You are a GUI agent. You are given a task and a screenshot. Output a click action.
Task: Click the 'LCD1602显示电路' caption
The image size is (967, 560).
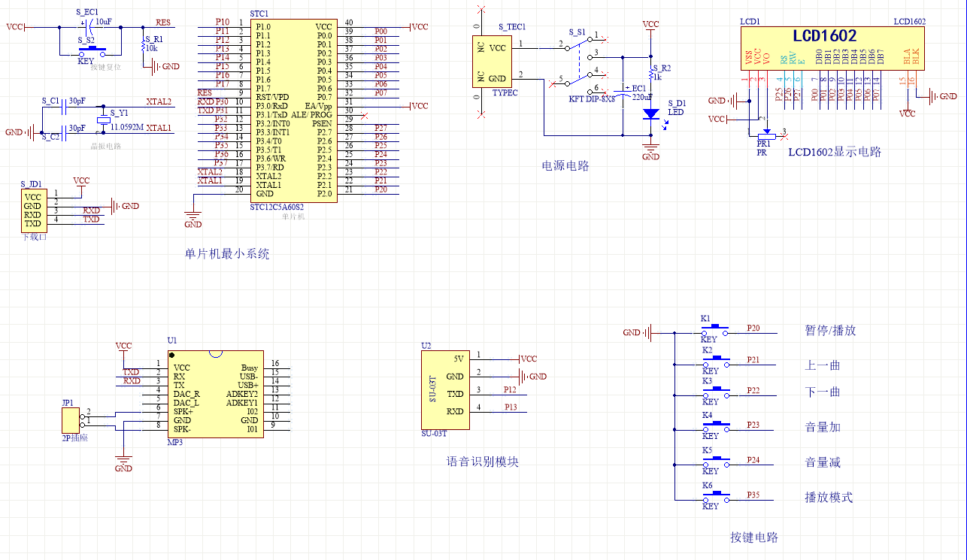[x=835, y=152]
